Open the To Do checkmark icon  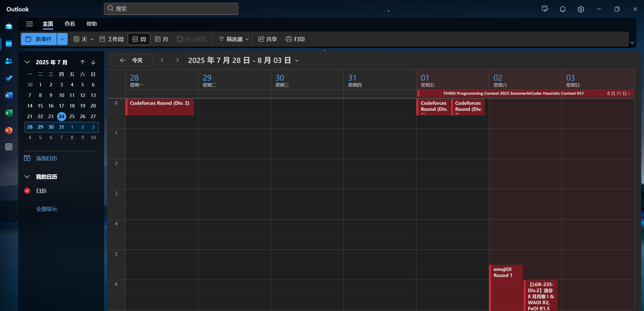[x=9, y=78]
